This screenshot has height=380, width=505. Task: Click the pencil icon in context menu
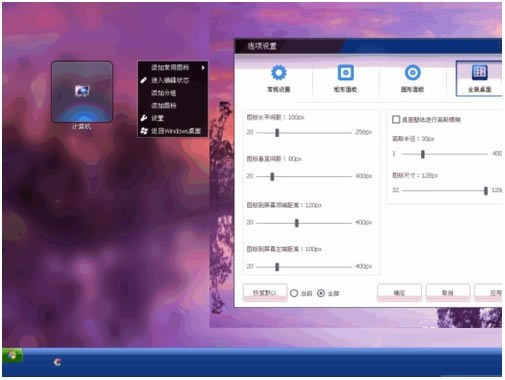pyautogui.click(x=144, y=80)
